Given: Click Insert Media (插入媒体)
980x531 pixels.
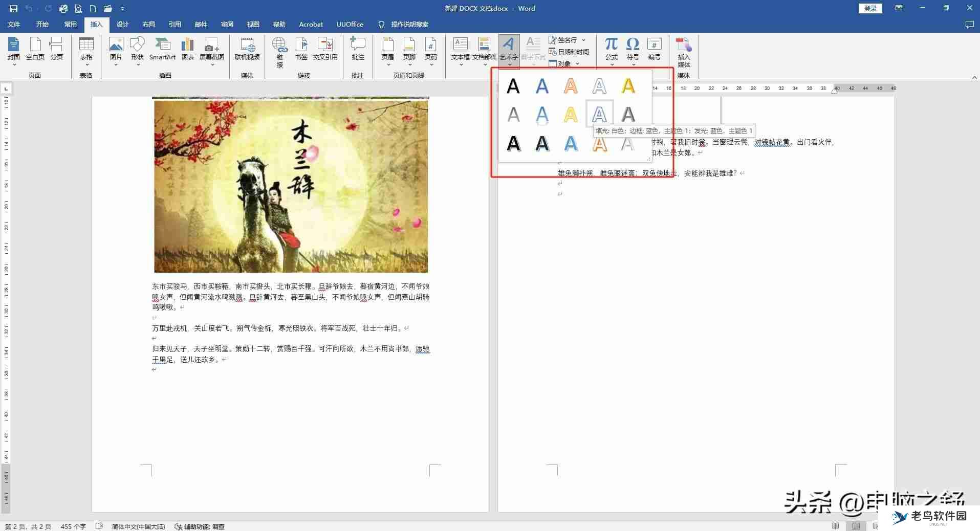Looking at the screenshot, I should point(684,52).
